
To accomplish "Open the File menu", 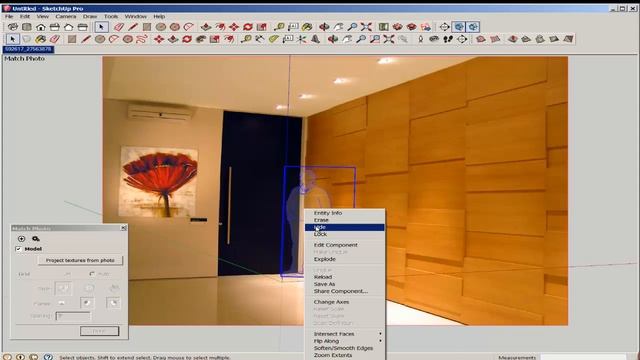I will [x=9, y=16].
